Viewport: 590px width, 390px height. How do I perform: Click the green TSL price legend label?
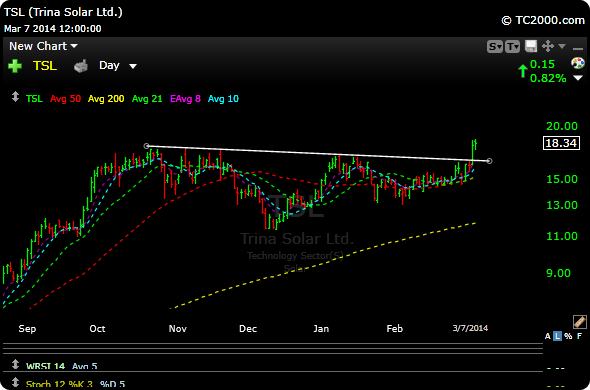pos(34,99)
